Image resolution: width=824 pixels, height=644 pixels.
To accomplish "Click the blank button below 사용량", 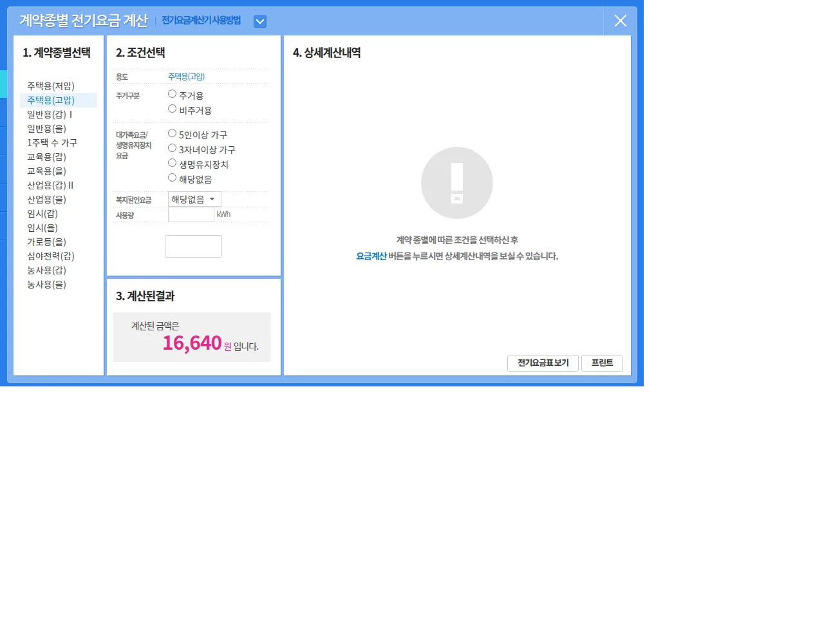I will click(x=193, y=246).
